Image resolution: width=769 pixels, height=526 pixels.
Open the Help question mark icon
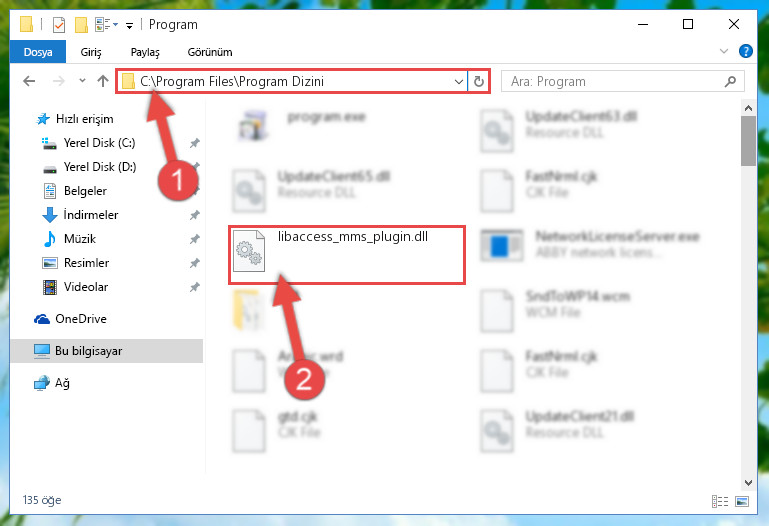point(745,51)
